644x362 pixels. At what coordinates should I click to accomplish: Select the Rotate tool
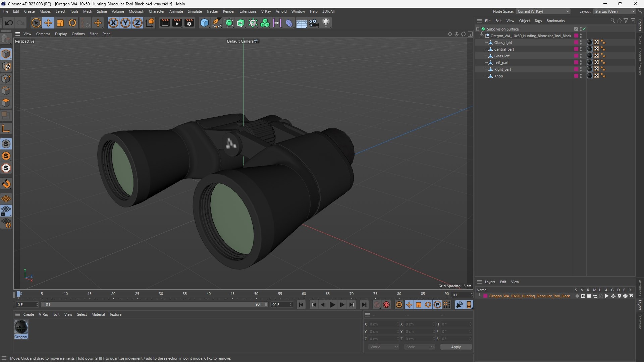pyautogui.click(x=72, y=23)
